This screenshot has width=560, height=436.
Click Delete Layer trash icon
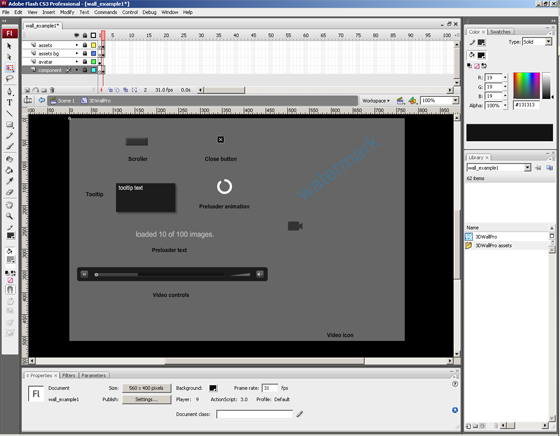tap(52, 90)
